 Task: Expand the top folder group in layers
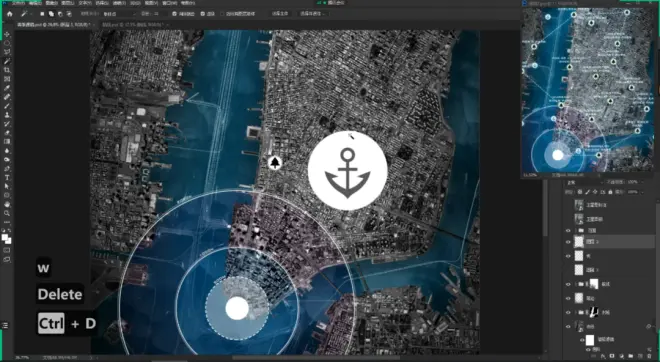(x=575, y=231)
